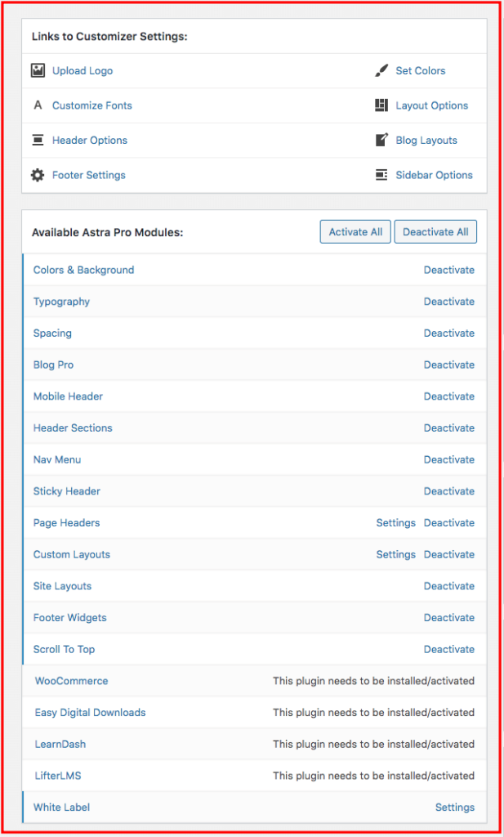Deactivate the Site Layouts module
The image size is (504, 837).
[x=449, y=585]
